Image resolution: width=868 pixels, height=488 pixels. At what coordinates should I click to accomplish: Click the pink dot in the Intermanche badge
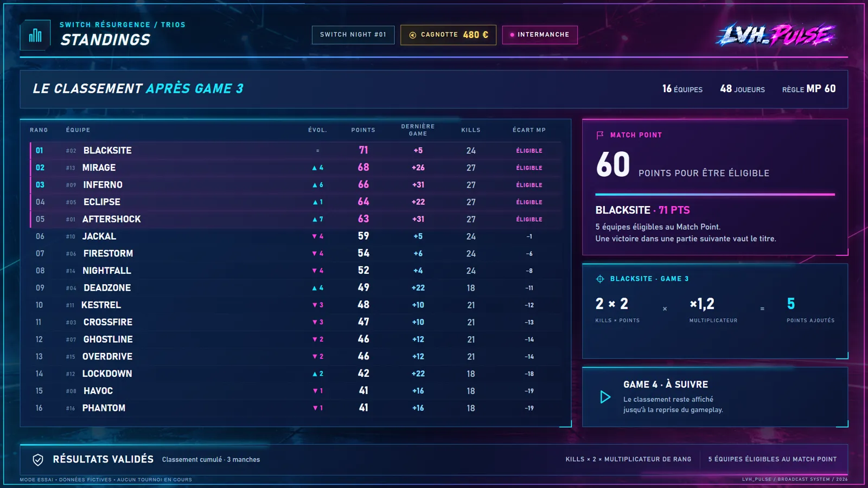512,35
